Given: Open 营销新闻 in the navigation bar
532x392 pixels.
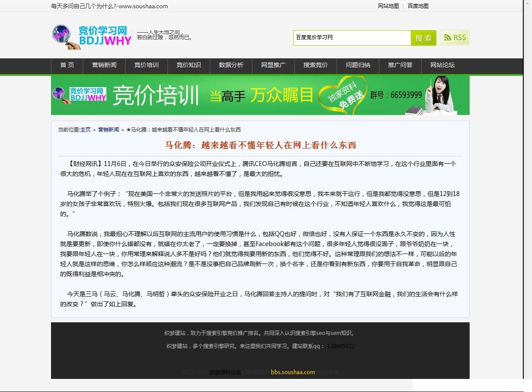Looking at the screenshot, I should 104,65.
